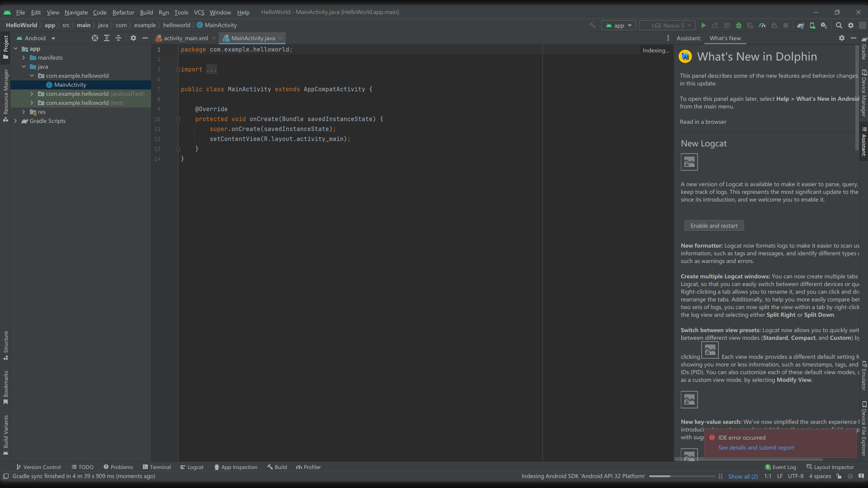Toggle the Terminal tool window
The height and width of the screenshot is (488, 868).
(x=156, y=467)
